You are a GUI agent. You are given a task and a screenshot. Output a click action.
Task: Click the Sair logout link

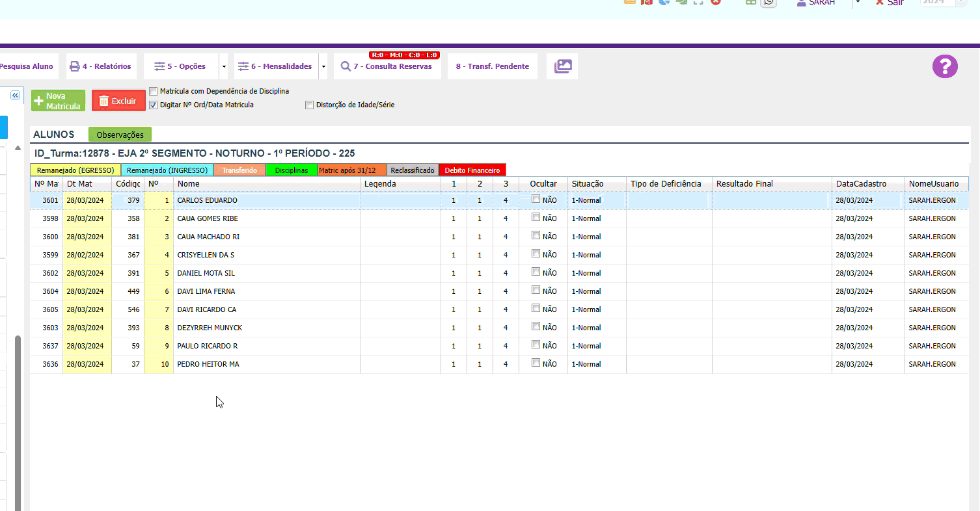point(889,3)
